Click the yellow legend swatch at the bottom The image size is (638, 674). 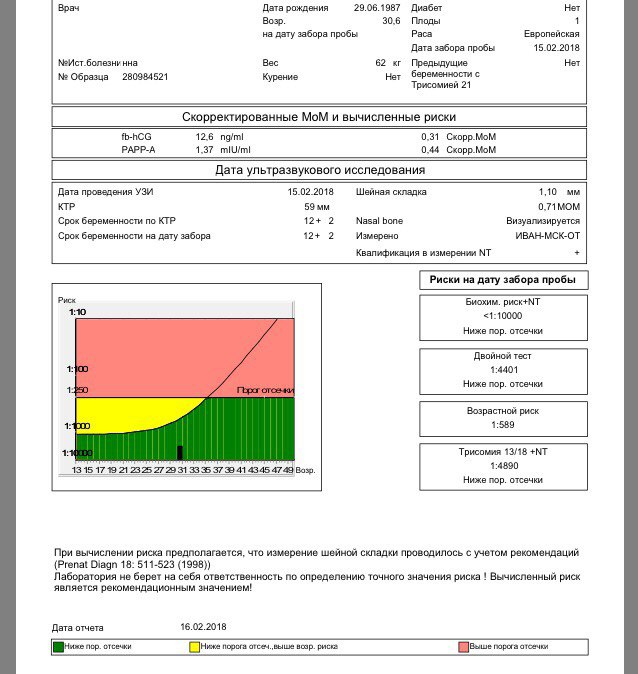pos(195,647)
